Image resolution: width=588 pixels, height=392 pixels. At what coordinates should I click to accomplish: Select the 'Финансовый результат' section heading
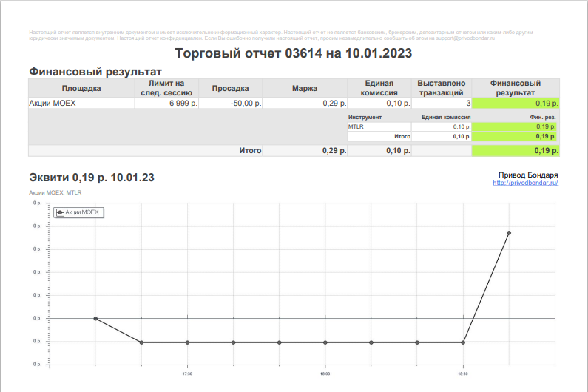tap(95, 72)
